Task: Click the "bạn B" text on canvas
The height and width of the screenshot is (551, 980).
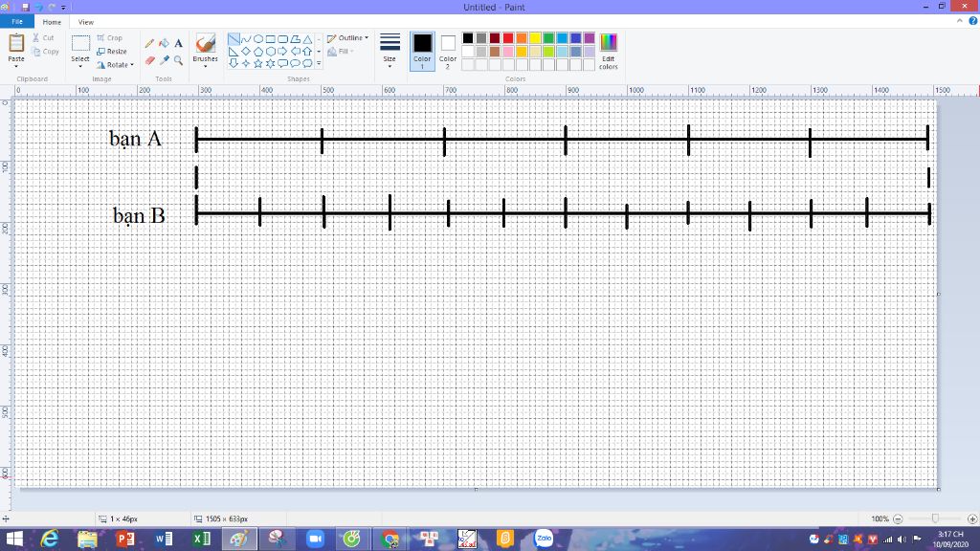Action: 139,215
